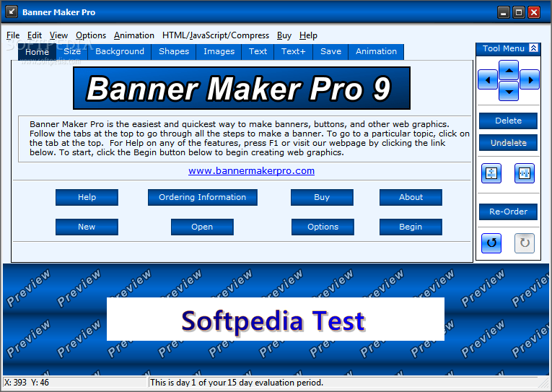Screen dimensions: 552x392
Task: Open the www.bannermakerpro.com link
Action: point(251,171)
